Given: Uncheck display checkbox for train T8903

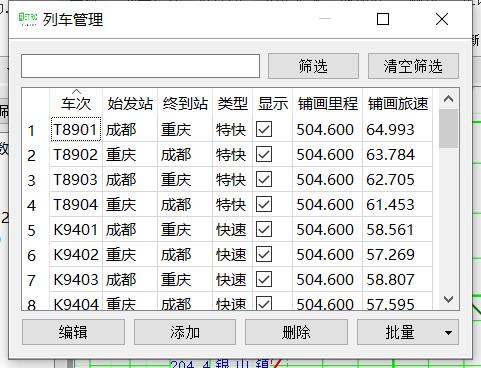Looking at the screenshot, I should click(264, 179).
